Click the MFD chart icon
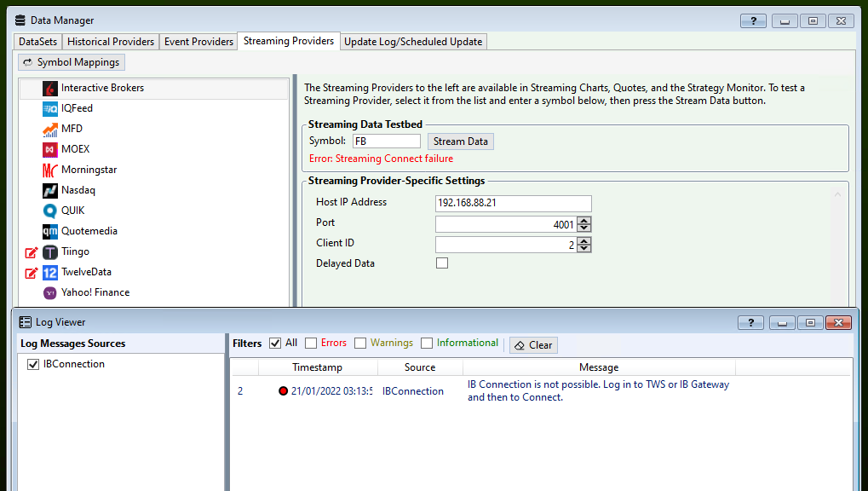Viewport: 868px width, 491px height. coord(49,129)
